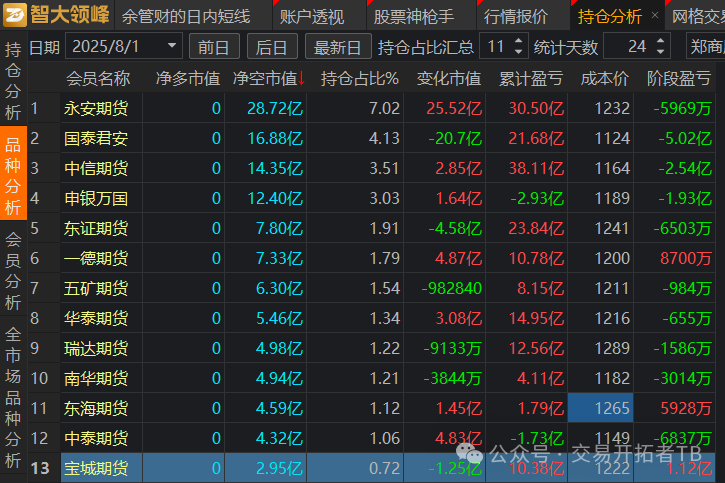Click the 智大领峰 app logo icon

tap(14, 15)
